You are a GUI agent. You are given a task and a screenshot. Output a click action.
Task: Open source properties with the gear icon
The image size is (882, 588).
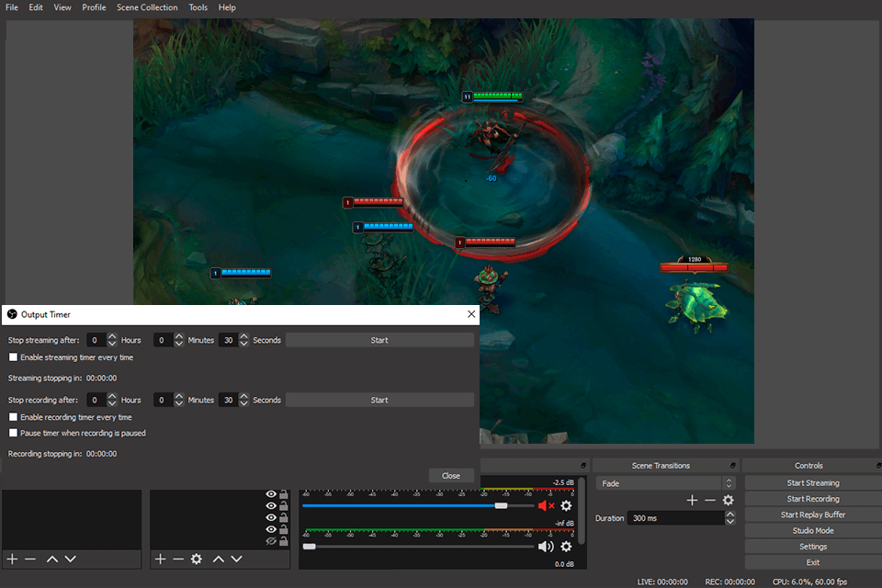[x=197, y=559]
